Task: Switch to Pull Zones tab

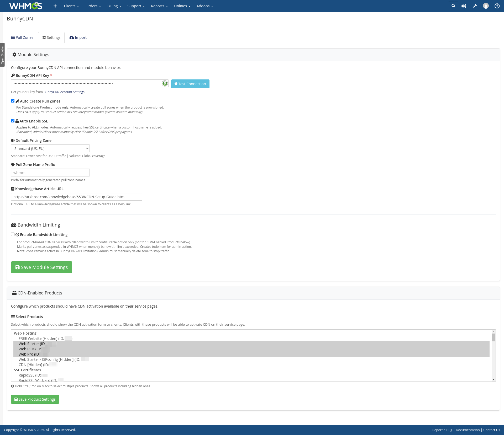Action: pos(22,37)
